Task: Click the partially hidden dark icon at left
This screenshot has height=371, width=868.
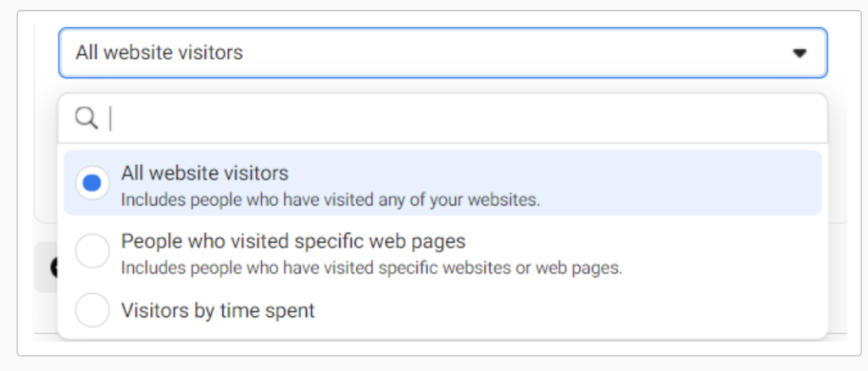Action: [53, 269]
